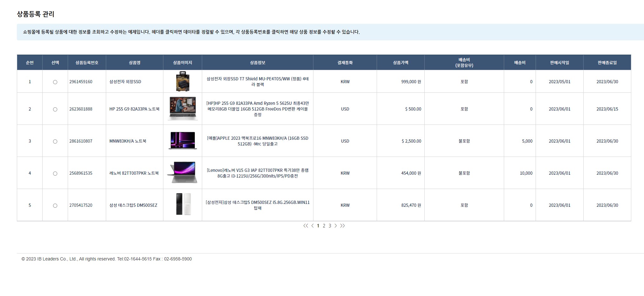Choose the radio button for Samsung Desktop5 row
The image size is (644, 296).
[x=55, y=205]
